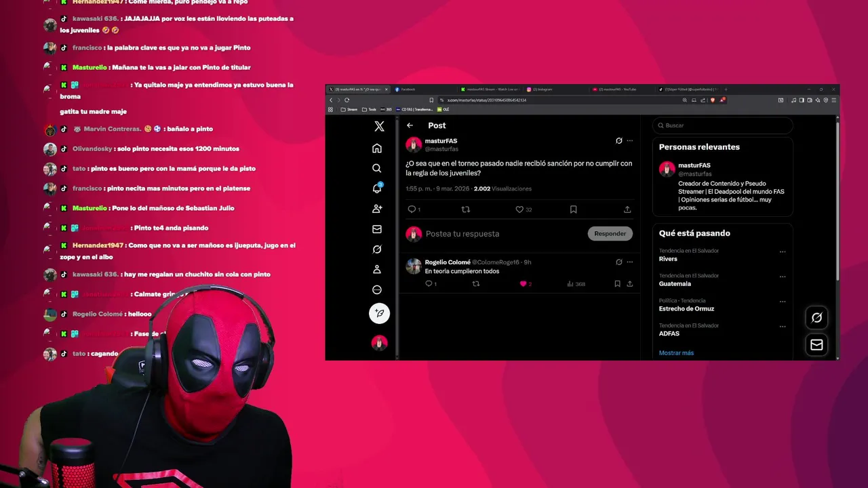The width and height of the screenshot is (868, 488).
Task: Open the Tools bookmarks folder
Action: 369,109
